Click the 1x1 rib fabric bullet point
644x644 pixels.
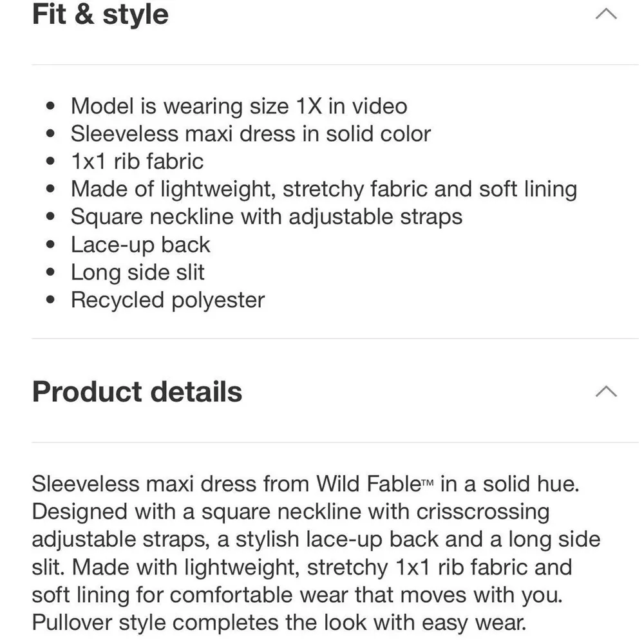pyautogui.click(x=137, y=161)
